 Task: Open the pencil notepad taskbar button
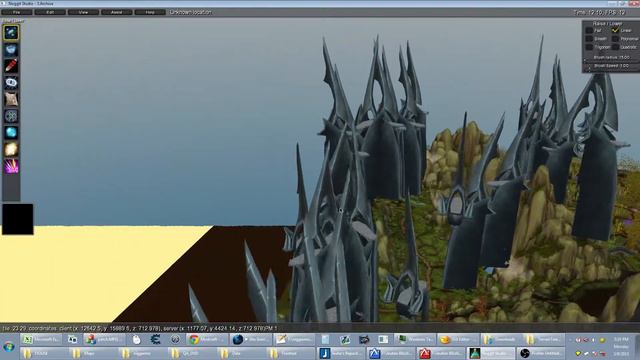[294, 339]
